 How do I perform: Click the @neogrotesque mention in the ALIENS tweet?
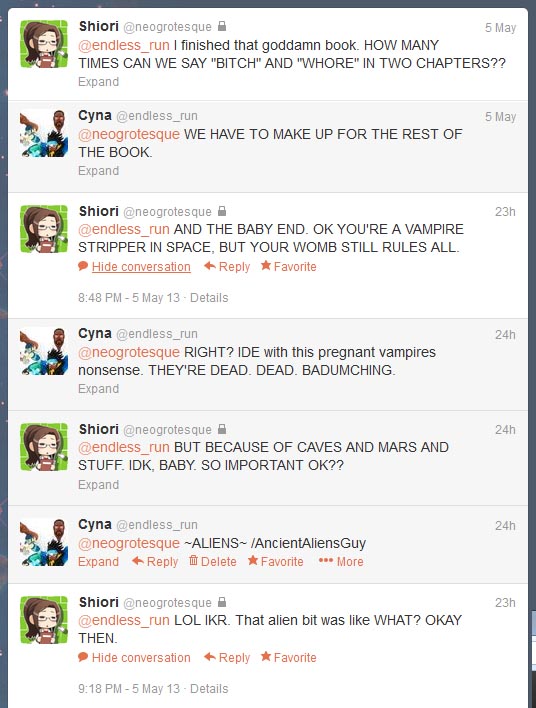[129, 543]
